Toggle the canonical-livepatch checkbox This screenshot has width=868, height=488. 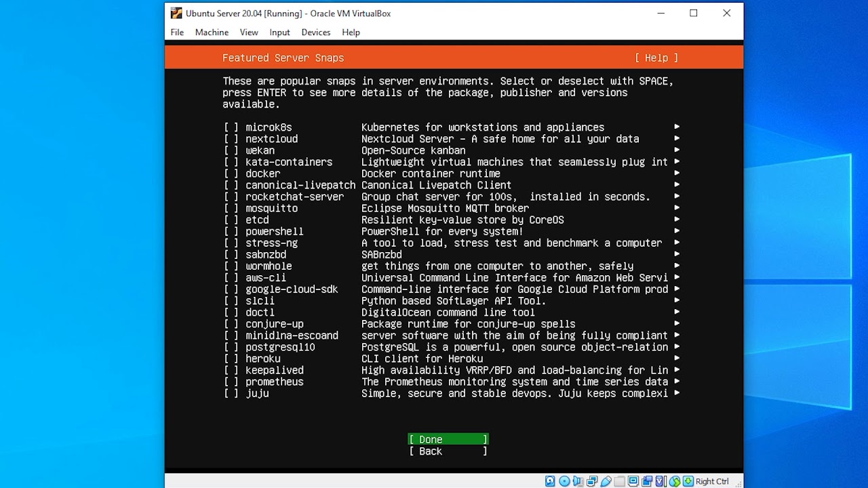tap(231, 185)
